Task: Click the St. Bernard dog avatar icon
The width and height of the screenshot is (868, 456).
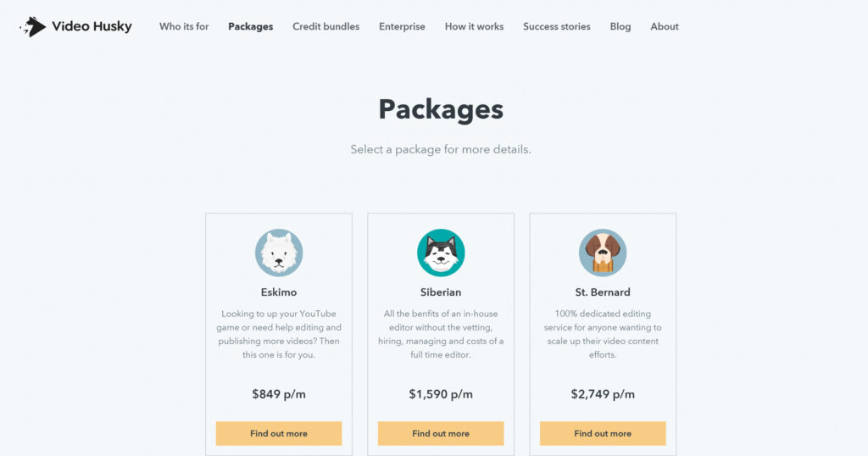Action: click(603, 253)
